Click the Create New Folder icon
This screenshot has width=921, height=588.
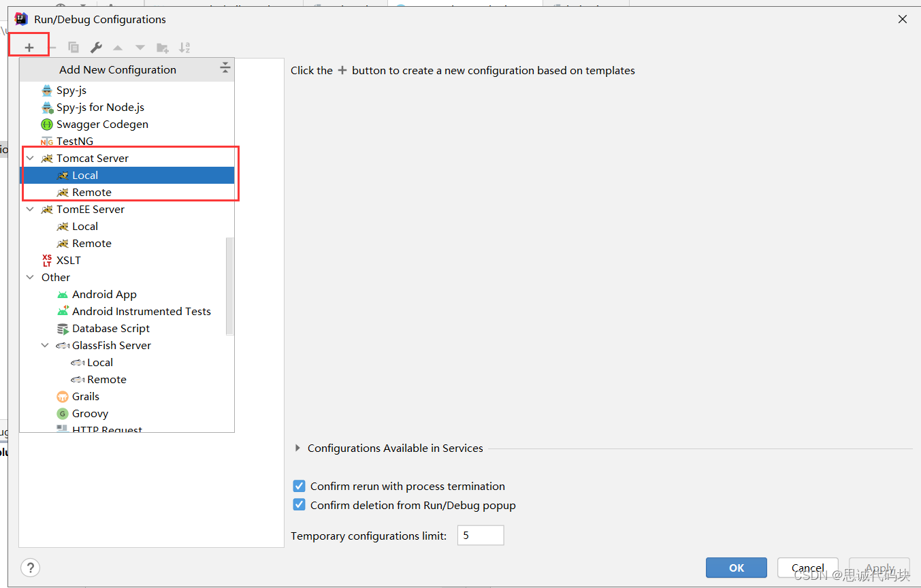click(163, 48)
